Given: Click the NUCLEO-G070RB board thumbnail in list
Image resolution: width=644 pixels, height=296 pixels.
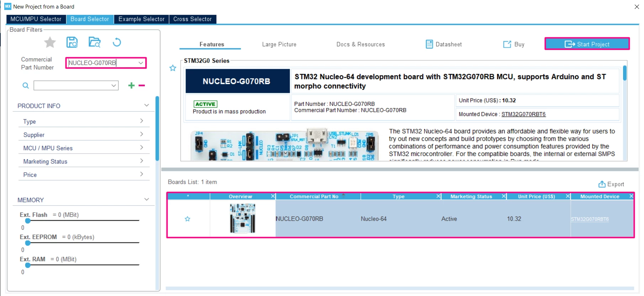Looking at the screenshot, I should [x=242, y=218].
